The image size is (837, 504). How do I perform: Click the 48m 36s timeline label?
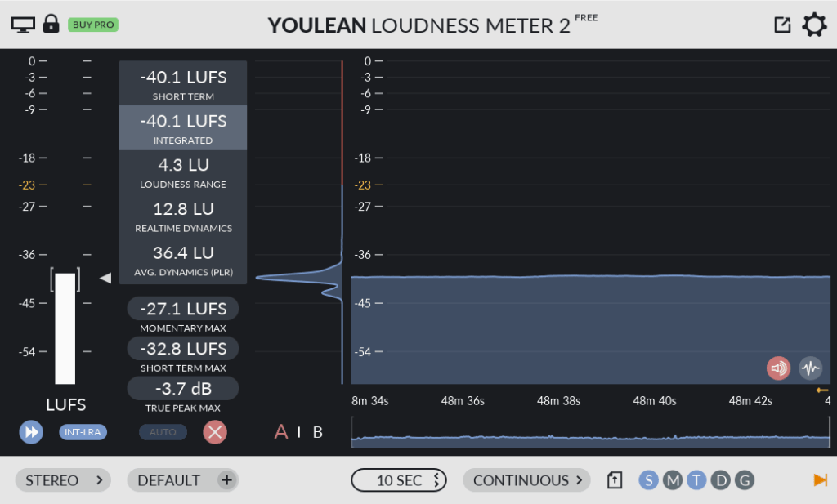point(463,401)
